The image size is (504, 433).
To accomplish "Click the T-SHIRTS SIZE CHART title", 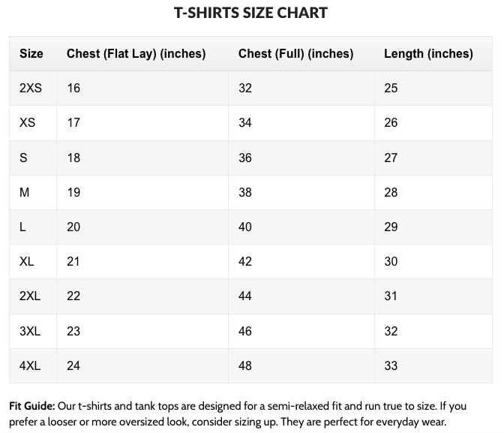I will click(250, 13).
